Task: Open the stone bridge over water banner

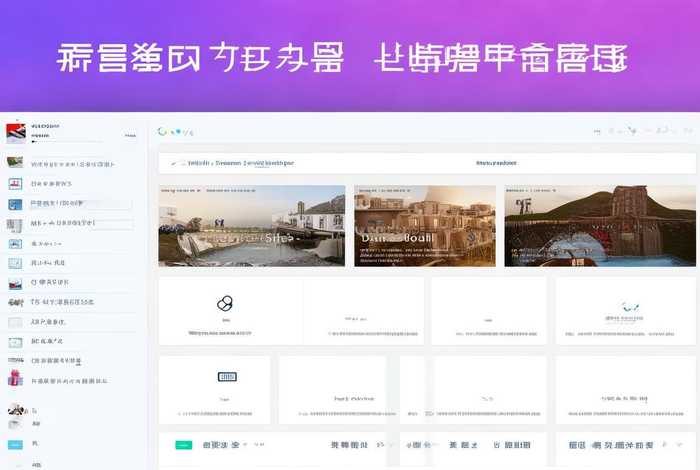Action: tap(600, 226)
